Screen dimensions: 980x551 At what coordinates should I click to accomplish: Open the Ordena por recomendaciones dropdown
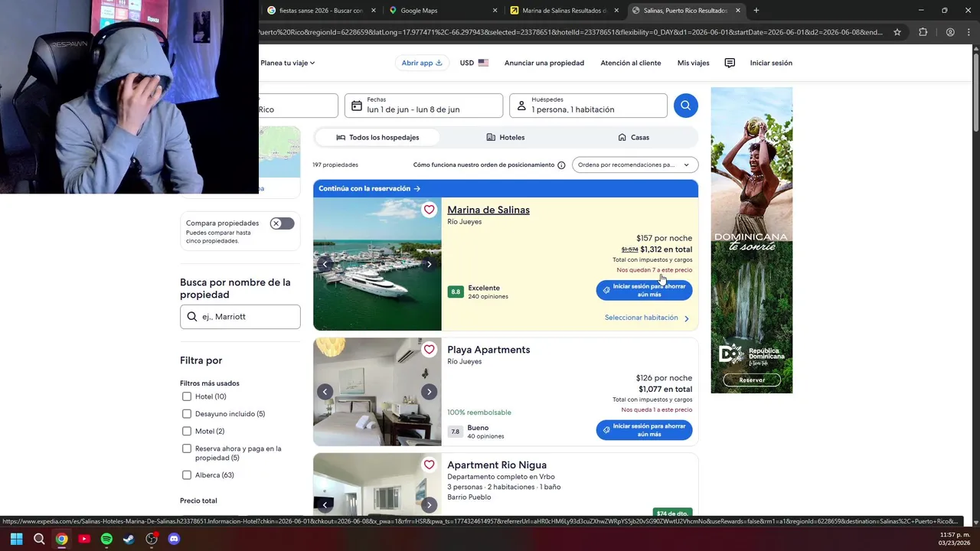click(635, 165)
